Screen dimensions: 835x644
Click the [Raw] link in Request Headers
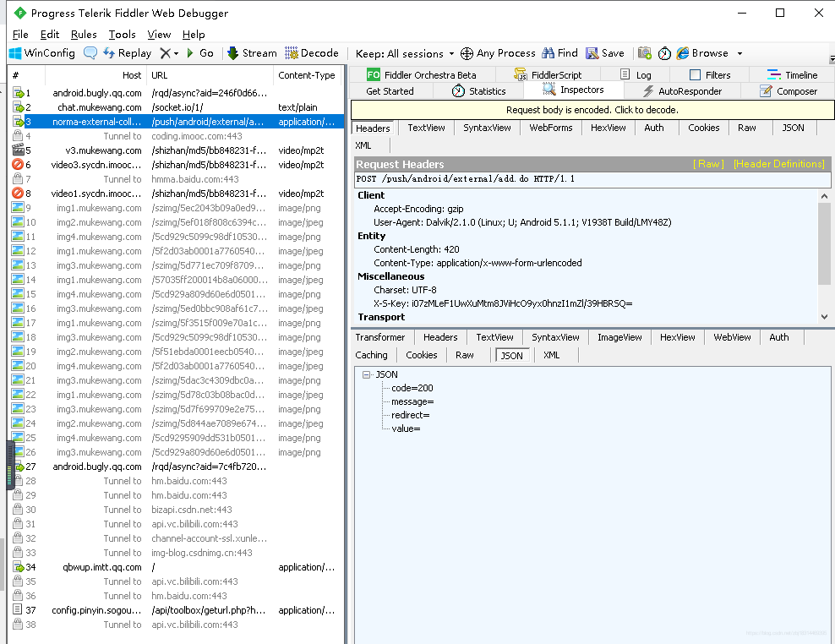click(708, 164)
